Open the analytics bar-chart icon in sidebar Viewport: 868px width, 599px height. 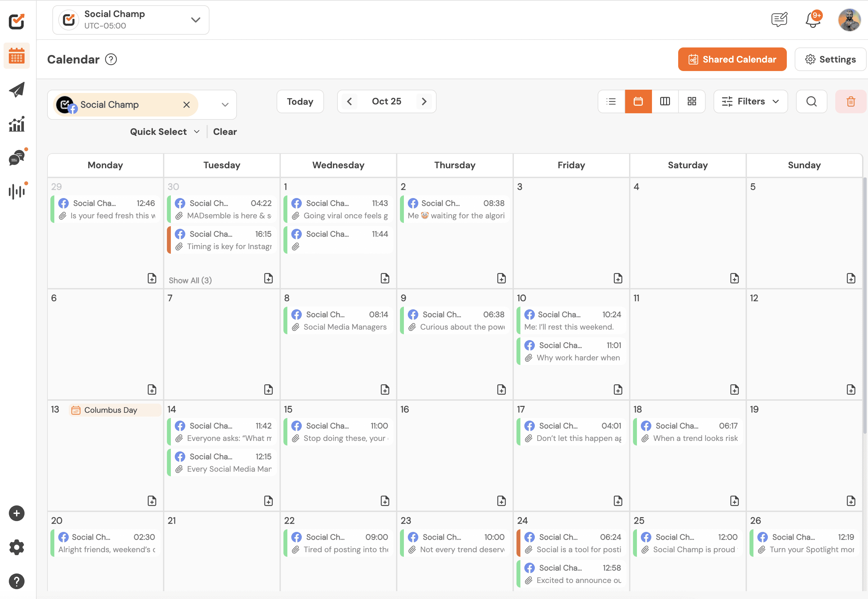pos(16,124)
